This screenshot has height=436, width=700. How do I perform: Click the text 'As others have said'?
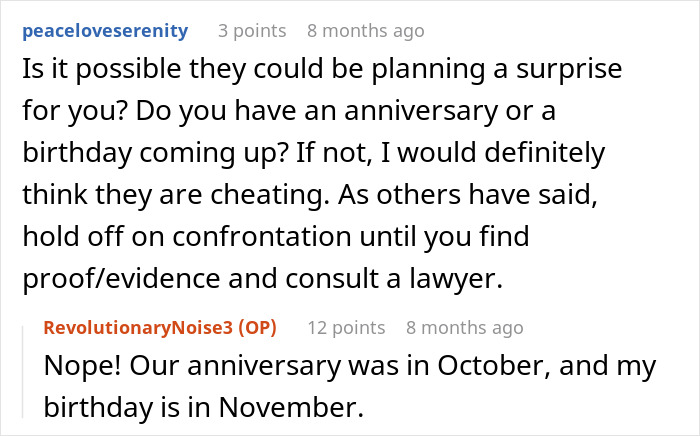pyautogui.click(x=467, y=195)
